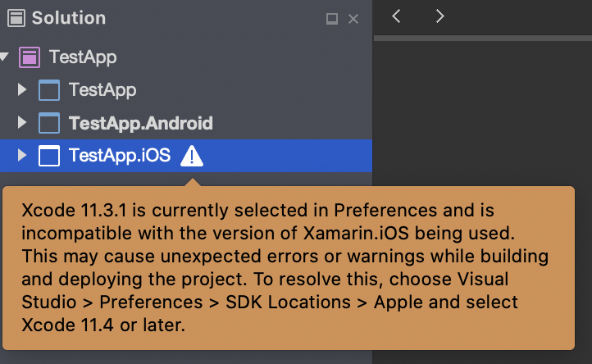The image size is (592, 364).
Task: Click the Xcode incompatibility warning tooltip
Action: pos(289,268)
